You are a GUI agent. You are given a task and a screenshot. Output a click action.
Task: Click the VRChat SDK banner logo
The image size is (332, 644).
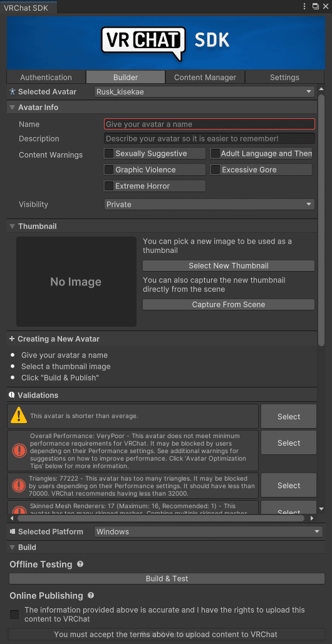pos(166,43)
